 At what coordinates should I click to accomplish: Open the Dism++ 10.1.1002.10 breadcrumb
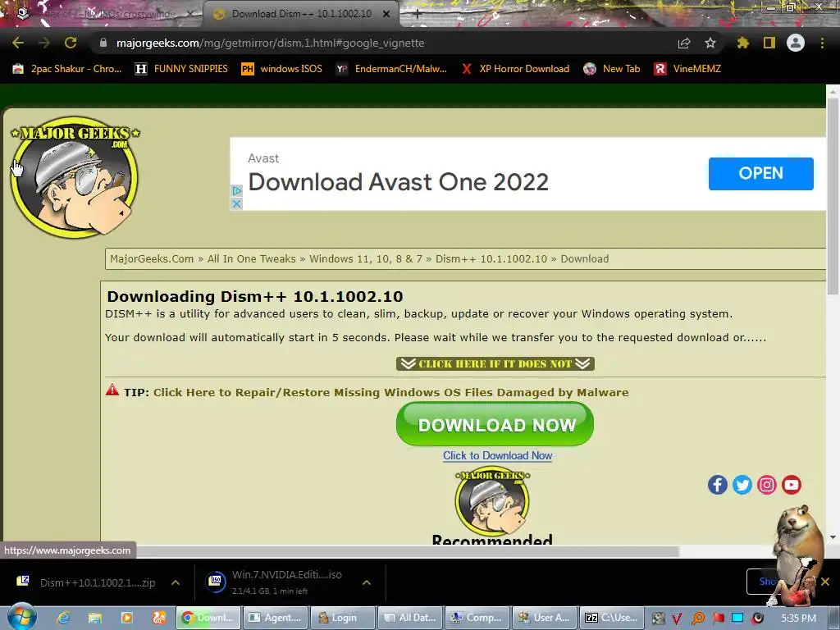491,258
